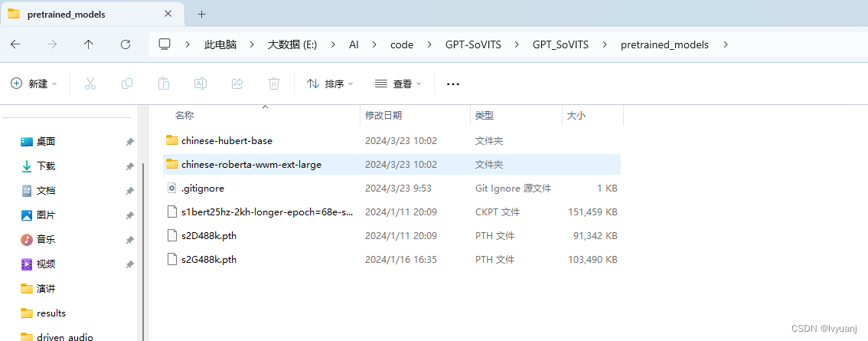Open 下载 in sidebar
Image resolution: width=868 pixels, height=341 pixels.
46,166
